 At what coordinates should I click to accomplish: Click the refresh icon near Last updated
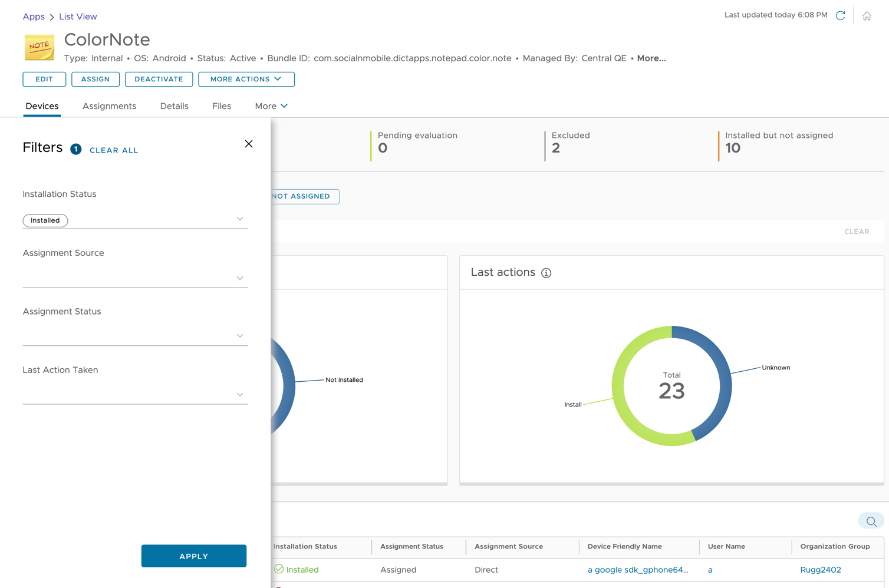(x=840, y=16)
